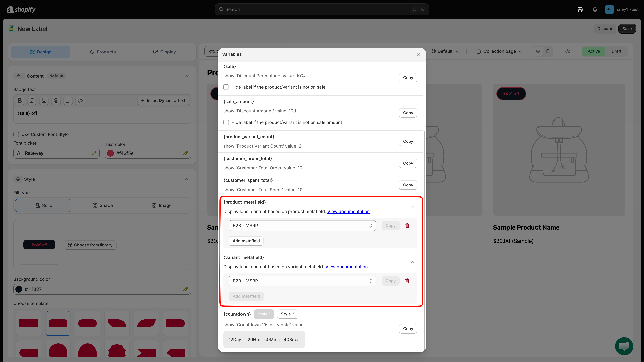Image resolution: width=644 pixels, height=362 pixels.
Task: Edit text color #f43f5e pencil icon
Action: pos(185,153)
